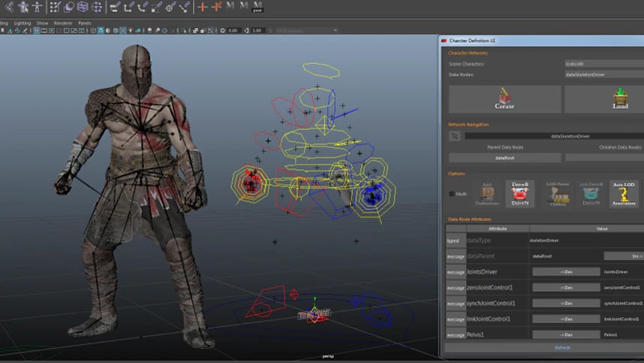This screenshot has width=644, height=363.
Task: Click ->Des button for JointsDriver row
Action: tap(566, 271)
